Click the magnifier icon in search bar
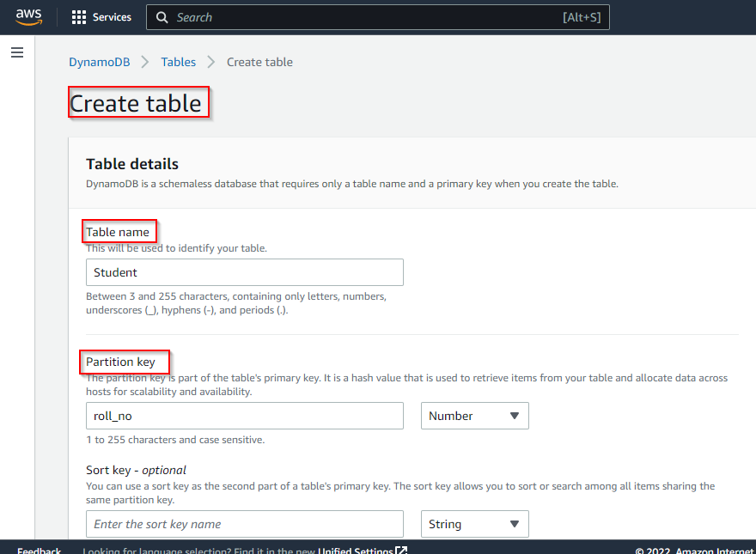This screenshot has width=756, height=554. pos(162,17)
